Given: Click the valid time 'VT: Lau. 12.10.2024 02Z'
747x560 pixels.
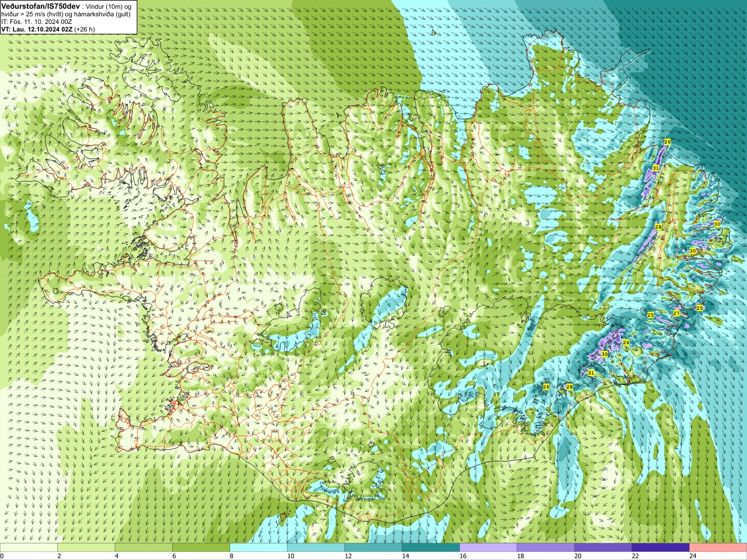Looking at the screenshot, I should pyautogui.click(x=37, y=29).
